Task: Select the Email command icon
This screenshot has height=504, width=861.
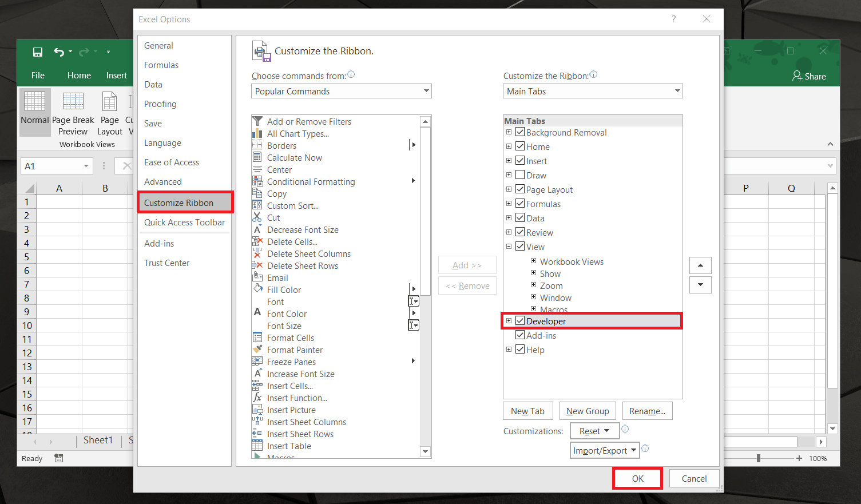Action: coord(257,277)
